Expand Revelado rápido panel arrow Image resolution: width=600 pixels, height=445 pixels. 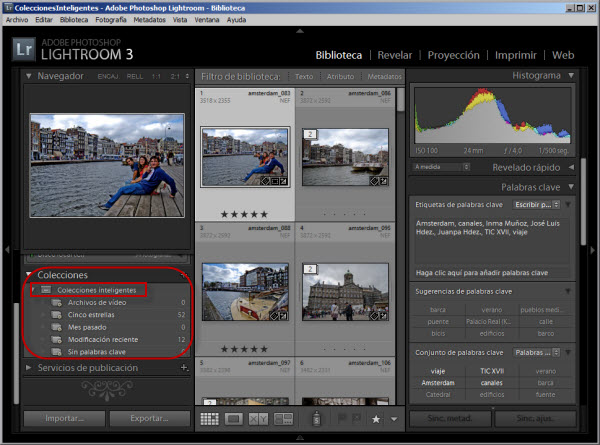(571, 167)
